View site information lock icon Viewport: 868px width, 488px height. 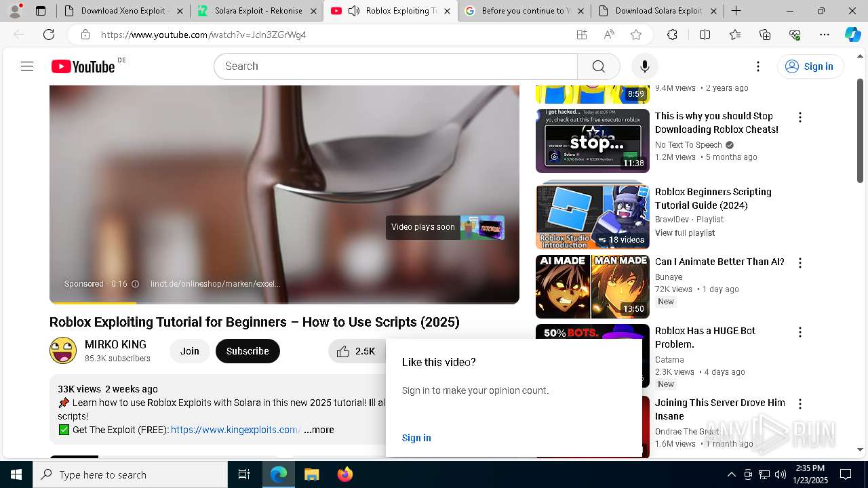tap(85, 35)
